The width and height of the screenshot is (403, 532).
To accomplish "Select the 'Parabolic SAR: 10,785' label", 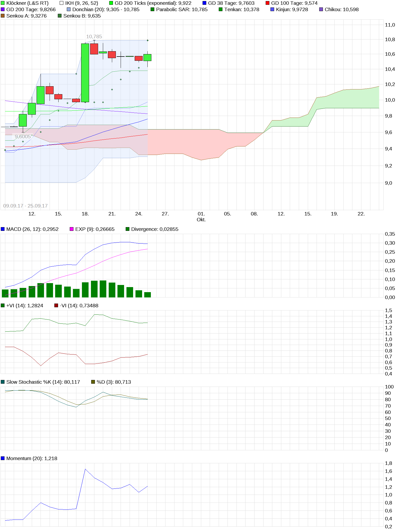I will pyautogui.click(x=182, y=10).
